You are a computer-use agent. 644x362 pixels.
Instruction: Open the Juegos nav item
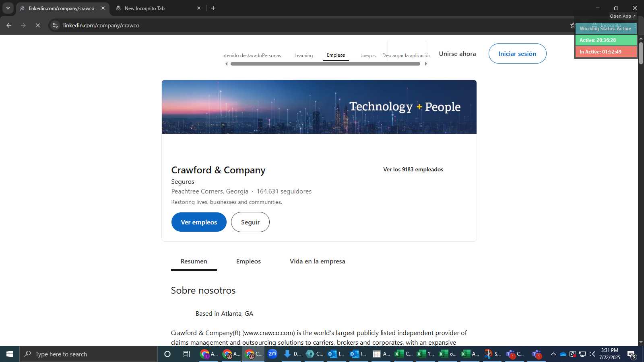click(368, 56)
